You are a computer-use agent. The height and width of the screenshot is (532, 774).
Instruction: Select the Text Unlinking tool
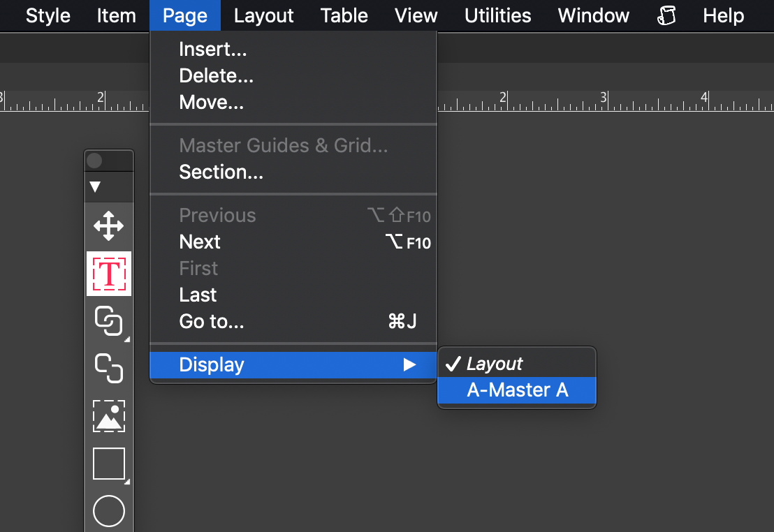108,368
